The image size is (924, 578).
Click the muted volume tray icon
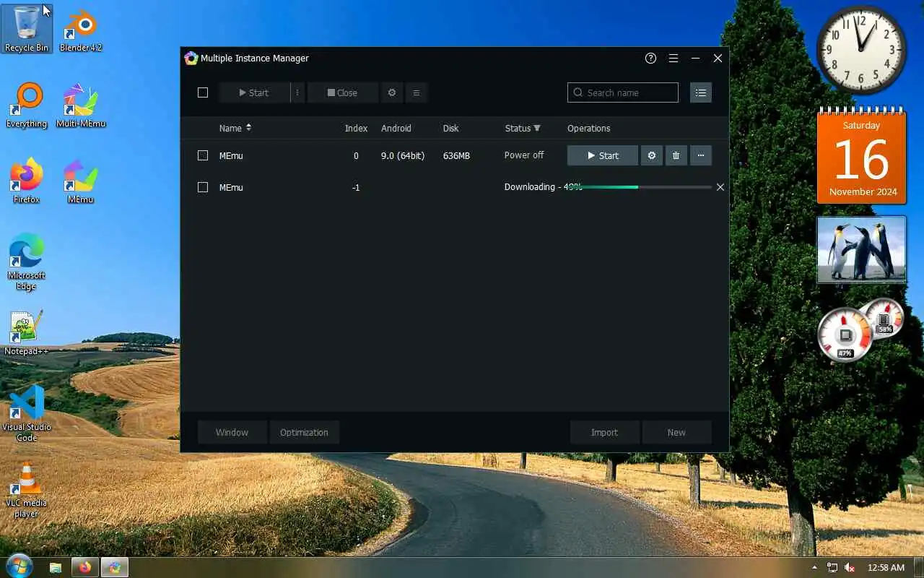850,568
